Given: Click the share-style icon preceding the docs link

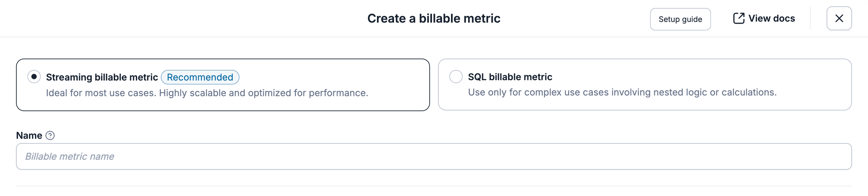Looking at the screenshot, I should 739,18.
